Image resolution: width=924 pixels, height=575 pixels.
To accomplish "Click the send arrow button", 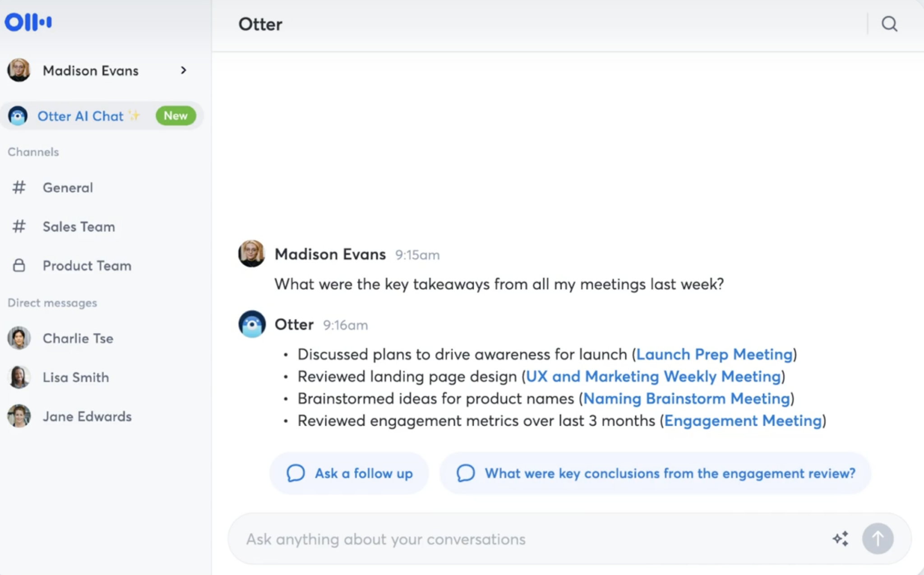I will [877, 538].
